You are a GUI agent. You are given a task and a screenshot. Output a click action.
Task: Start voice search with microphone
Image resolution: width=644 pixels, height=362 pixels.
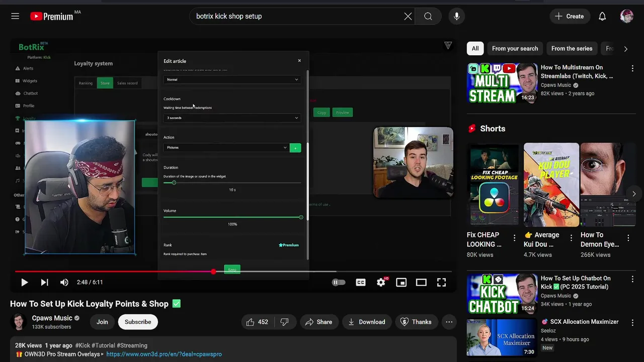(x=456, y=16)
